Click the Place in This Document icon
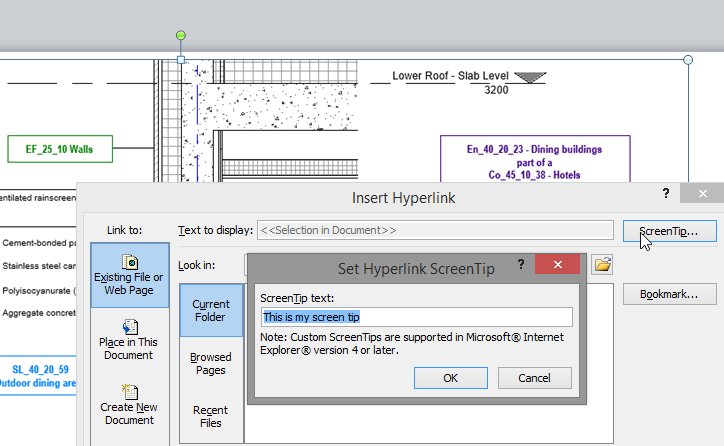This screenshot has height=446, width=724. click(130, 327)
